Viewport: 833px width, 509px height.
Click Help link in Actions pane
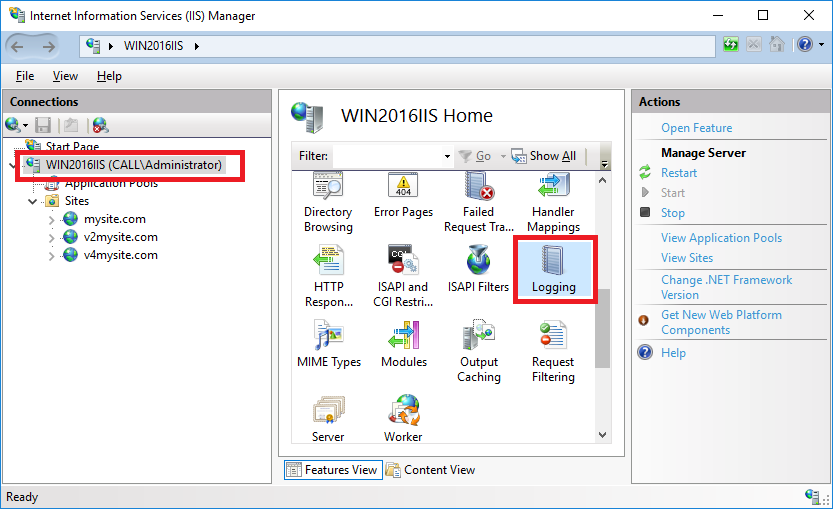[673, 353]
